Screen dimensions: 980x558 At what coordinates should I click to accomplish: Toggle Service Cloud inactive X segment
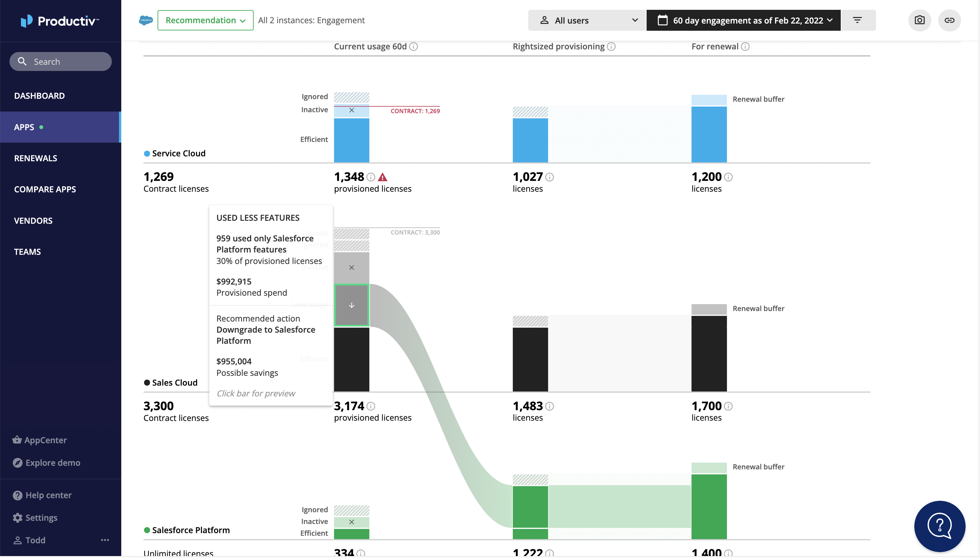coord(351,111)
